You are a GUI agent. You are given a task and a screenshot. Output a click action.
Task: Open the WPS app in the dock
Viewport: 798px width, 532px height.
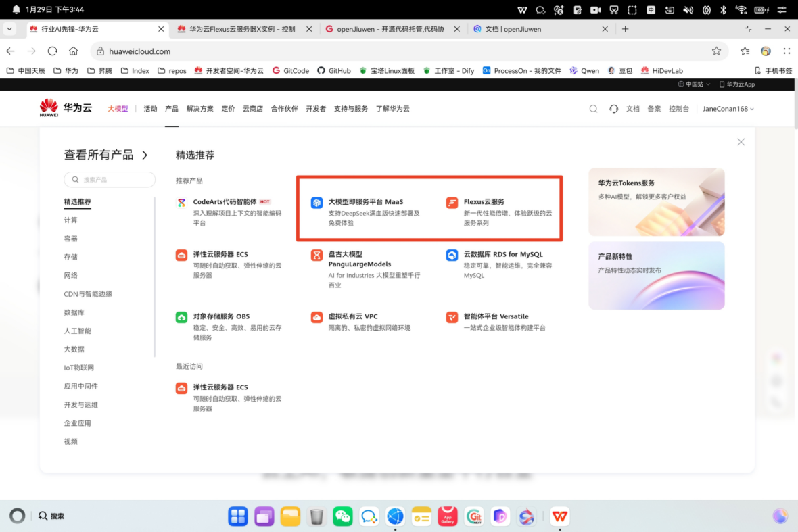[560, 516]
